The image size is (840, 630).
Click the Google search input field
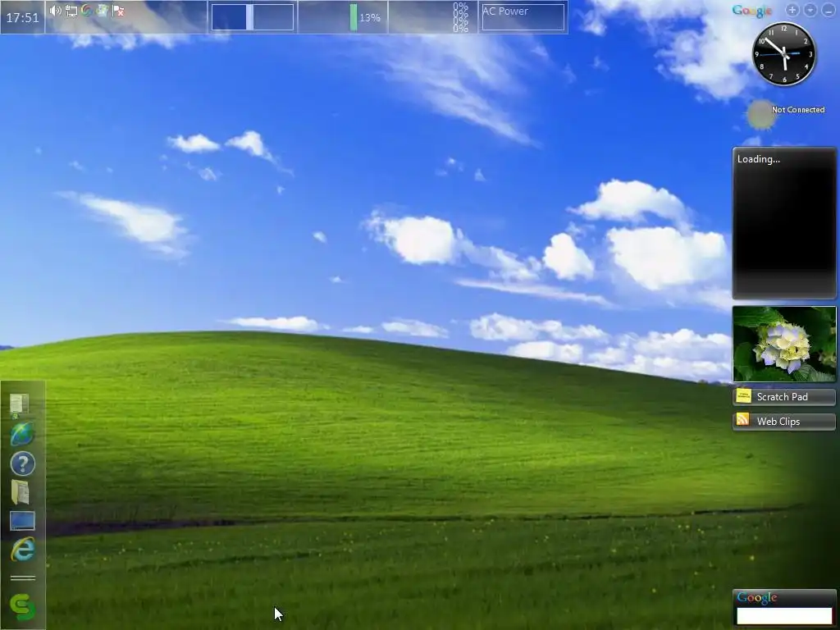click(x=784, y=616)
